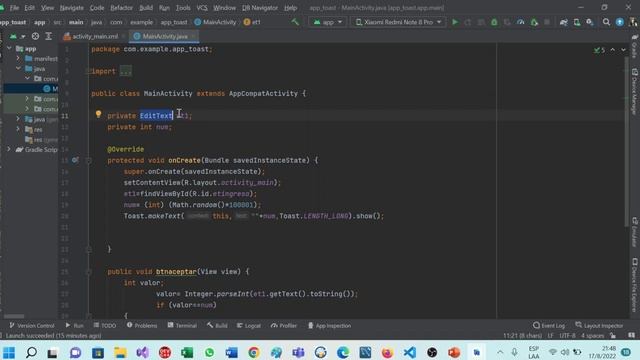The image size is (640, 360).
Task: Open SDK Manager icon in the toolbar
Action: click(590, 22)
